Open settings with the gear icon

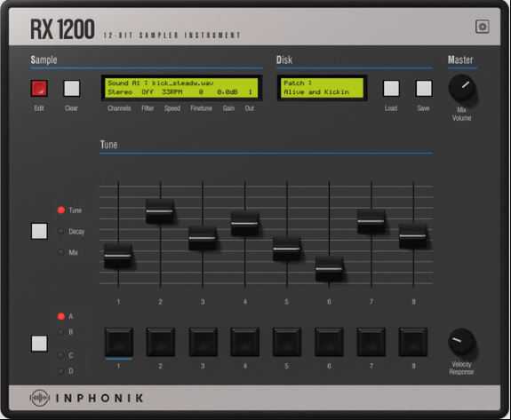tap(483, 27)
